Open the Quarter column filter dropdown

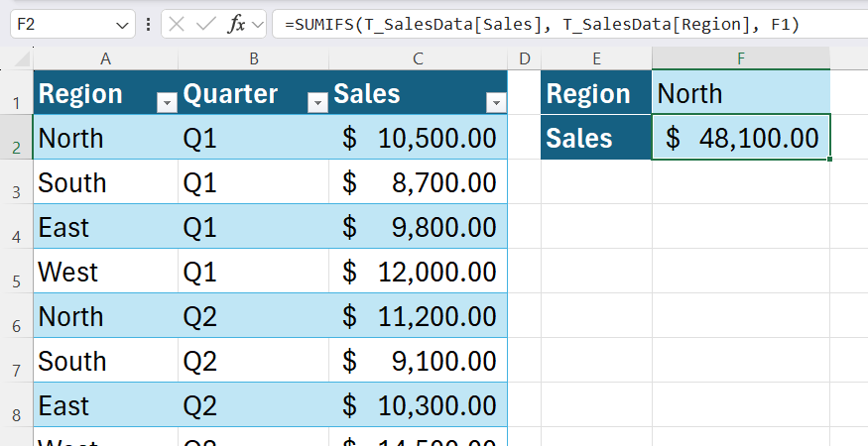(x=317, y=102)
